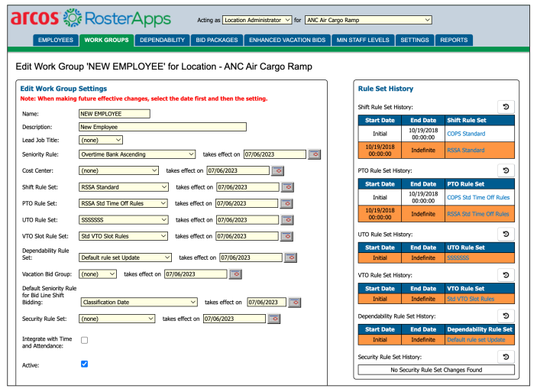This screenshot has width=537, height=392.
Task: Open the Vacation Bid Group dropdown
Action: [98, 274]
